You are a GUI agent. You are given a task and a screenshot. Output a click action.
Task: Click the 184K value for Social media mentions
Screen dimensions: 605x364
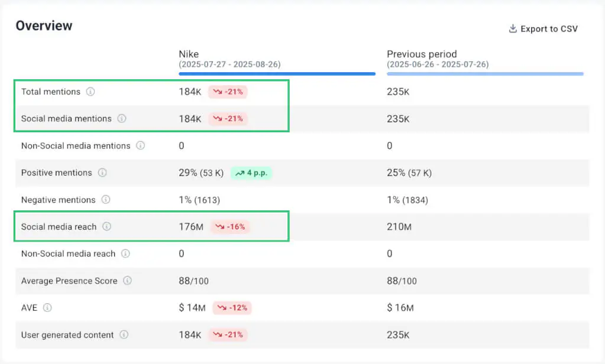point(190,119)
